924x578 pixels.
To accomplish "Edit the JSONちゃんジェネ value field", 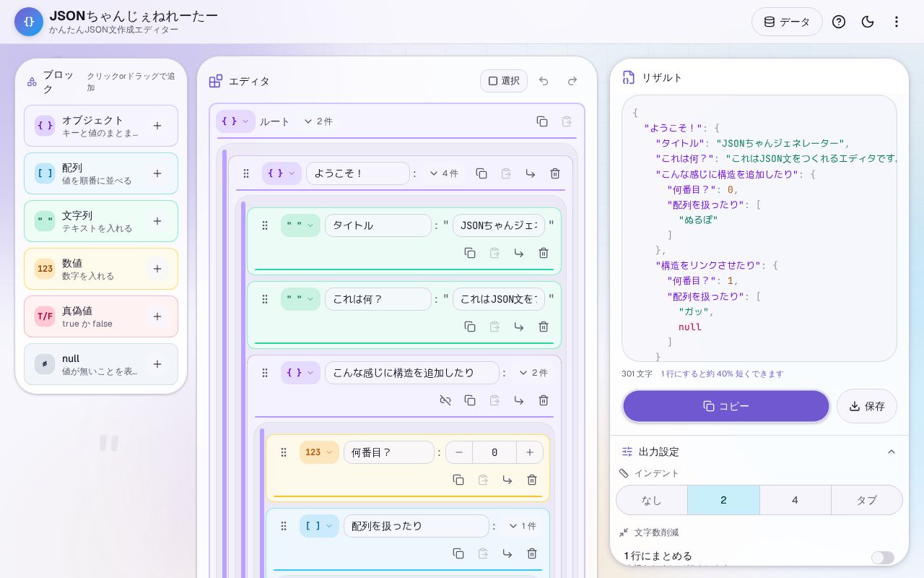I will click(x=499, y=225).
